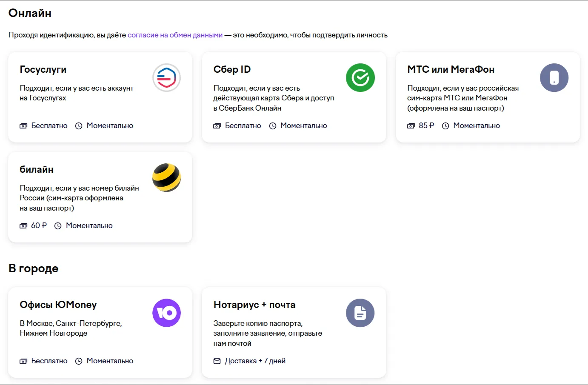Click the envelope icon next to Доставка + 7 дней
The width and height of the screenshot is (588, 385).
(x=217, y=361)
